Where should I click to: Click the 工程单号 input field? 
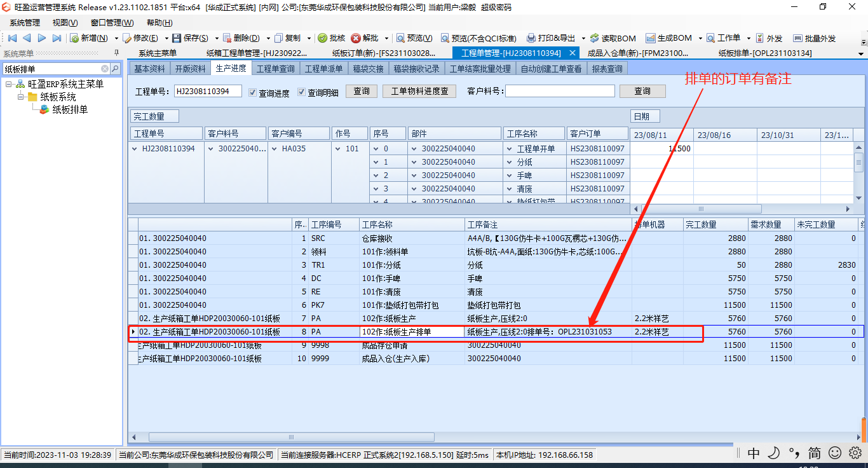click(x=208, y=91)
